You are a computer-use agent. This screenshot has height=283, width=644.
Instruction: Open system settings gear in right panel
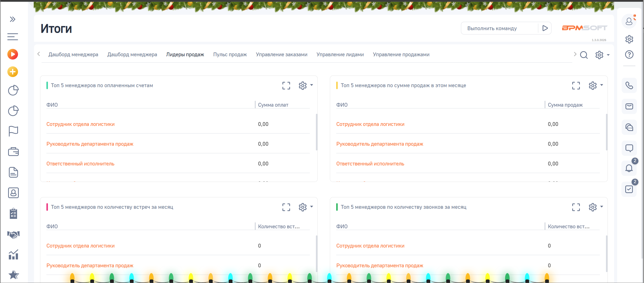click(629, 39)
